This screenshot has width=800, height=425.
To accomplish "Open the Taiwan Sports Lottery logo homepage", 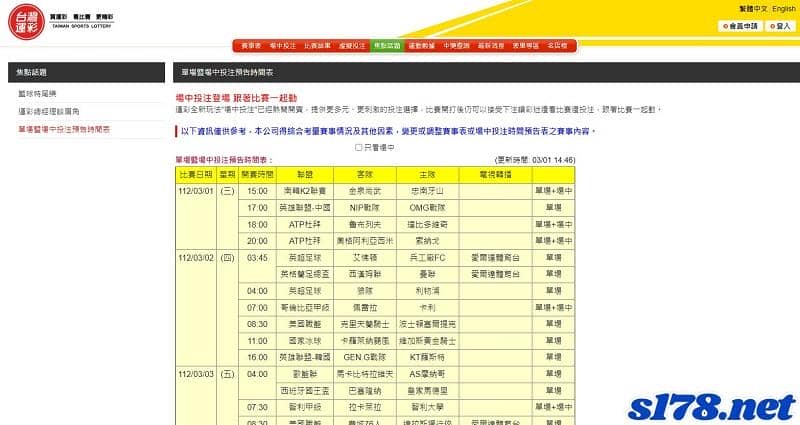I will (61, 21).
